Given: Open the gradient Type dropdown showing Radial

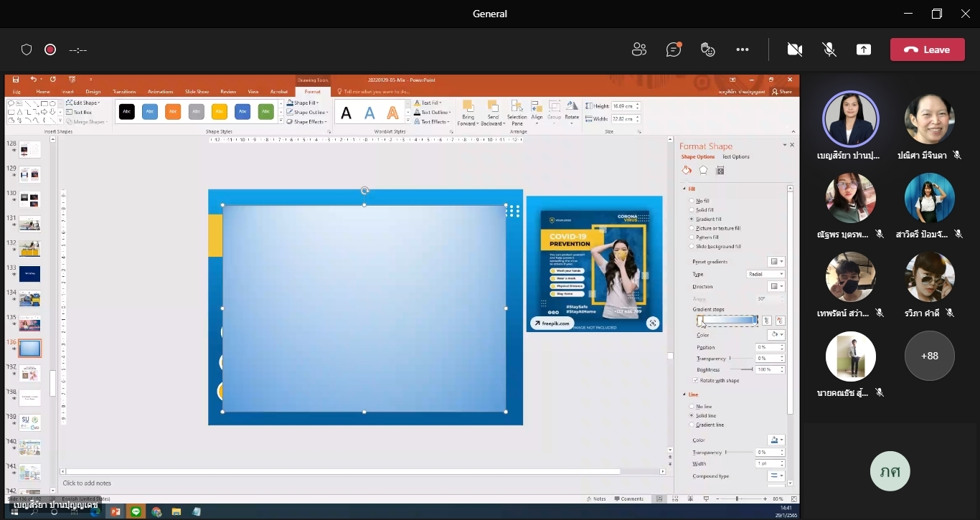Looking at the screenshot, I should point(765,274).
